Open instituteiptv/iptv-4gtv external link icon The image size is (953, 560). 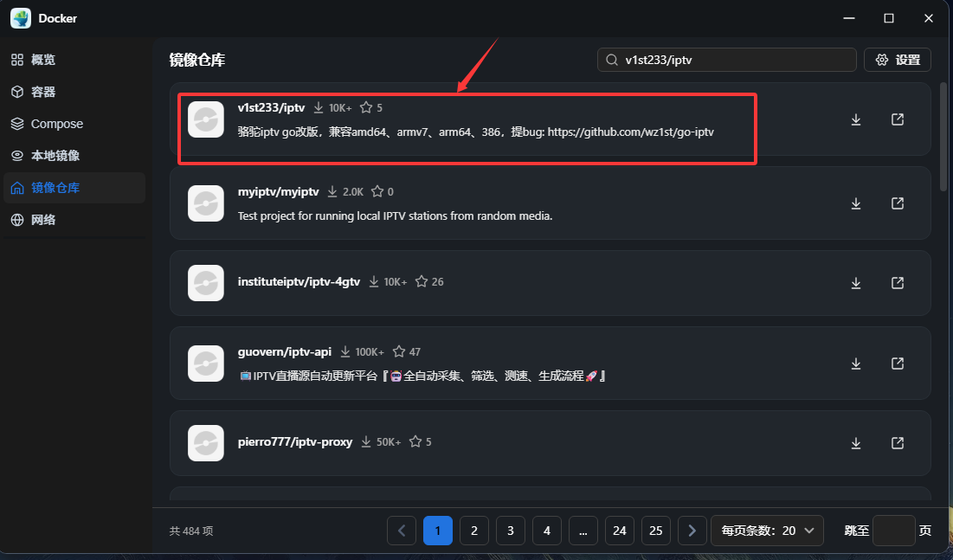(x=898, y=283)
